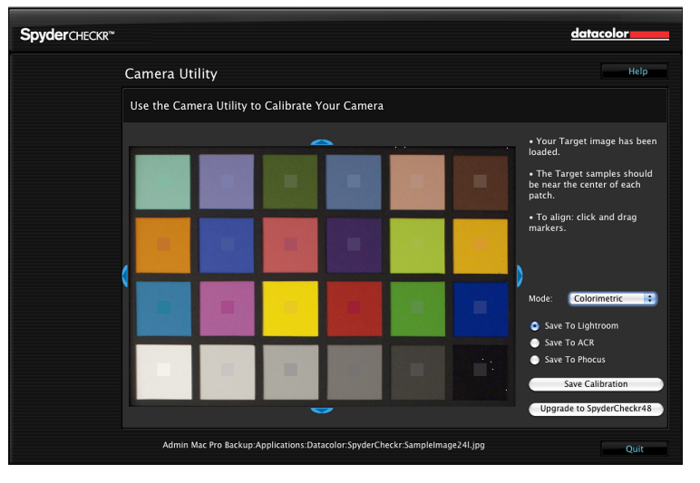This screenshot has height=483, width=700.
Task: Click the Mode label
Action: point(540,299)
